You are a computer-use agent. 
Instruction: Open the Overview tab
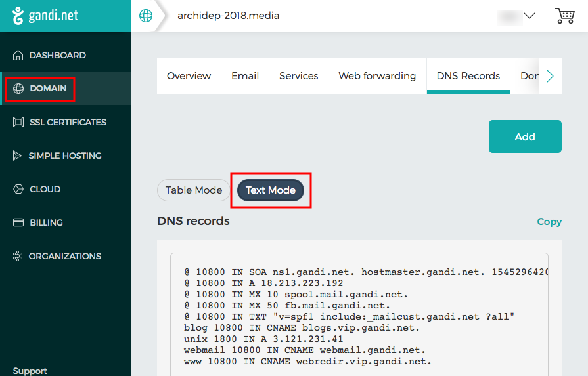pos(189,76)
